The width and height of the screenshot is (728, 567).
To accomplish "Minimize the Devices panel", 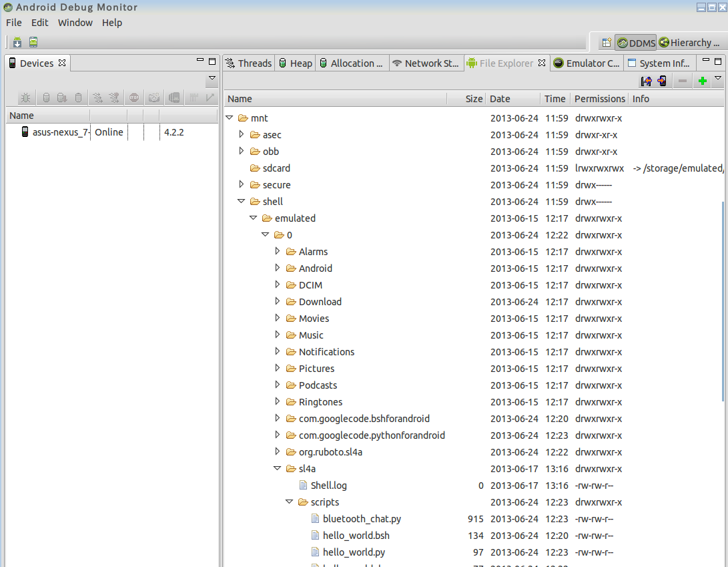I will tap(200, 60).
